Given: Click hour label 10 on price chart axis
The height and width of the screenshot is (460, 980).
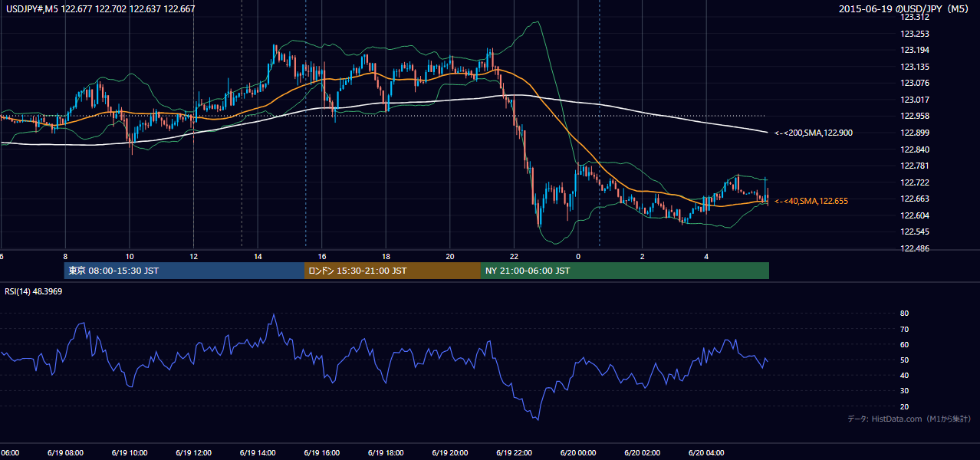Looking at the screenshot, I should point(130,257).
